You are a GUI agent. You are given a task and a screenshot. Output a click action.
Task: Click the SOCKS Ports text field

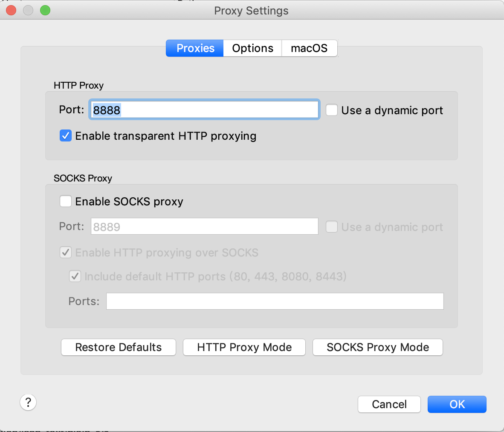coord(275,301)
